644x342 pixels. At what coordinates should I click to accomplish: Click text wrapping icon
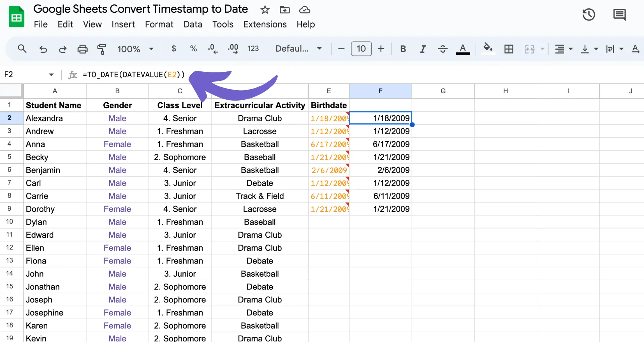610,49
